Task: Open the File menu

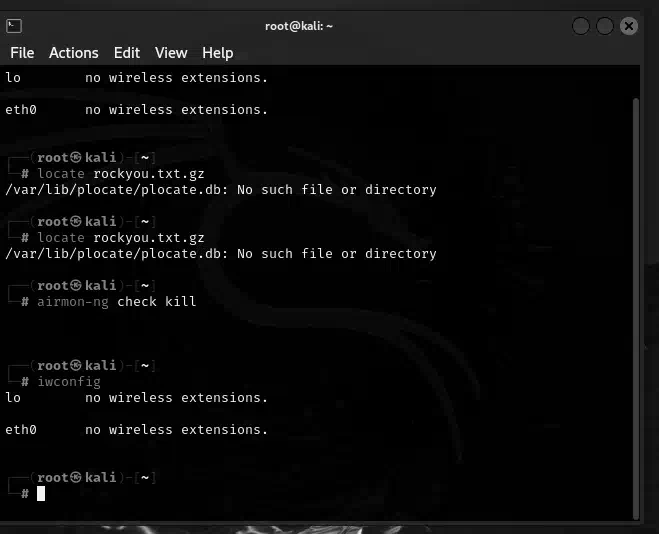Action: pos(22,53)
